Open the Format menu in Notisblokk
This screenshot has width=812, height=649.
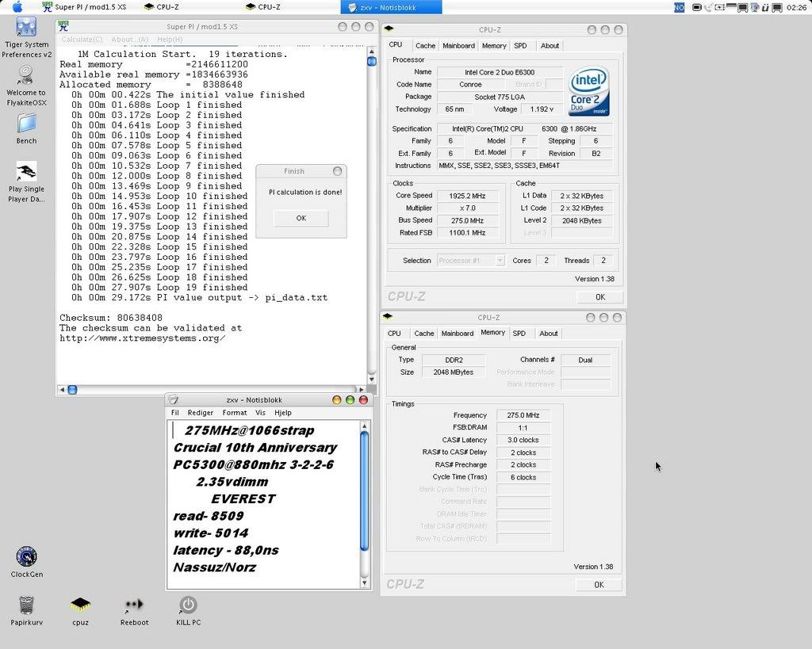click(x=235, y=413)
